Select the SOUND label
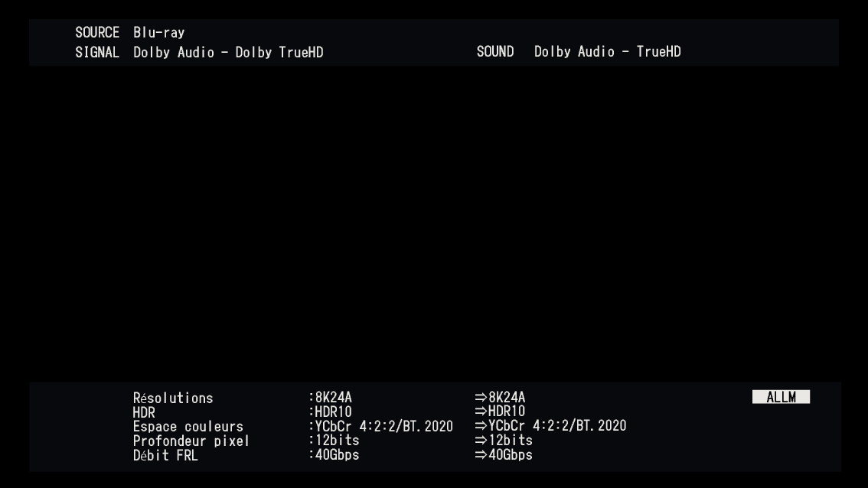The image size is (868, 488). 495,52
